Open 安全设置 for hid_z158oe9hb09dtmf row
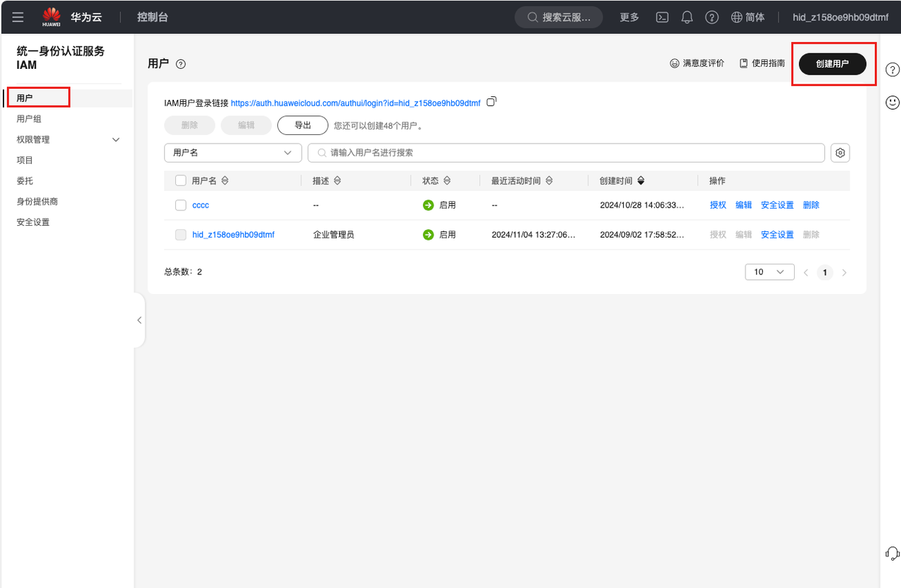Image resolution: width=901 pixels, height=588 pixels. 777,235
